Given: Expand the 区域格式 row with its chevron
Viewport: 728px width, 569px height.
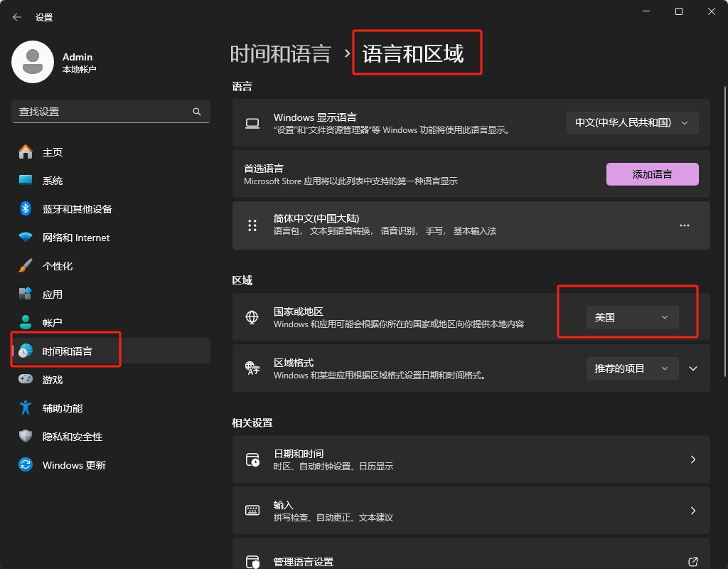Looking at the screenshot, I should pos(692,368).
